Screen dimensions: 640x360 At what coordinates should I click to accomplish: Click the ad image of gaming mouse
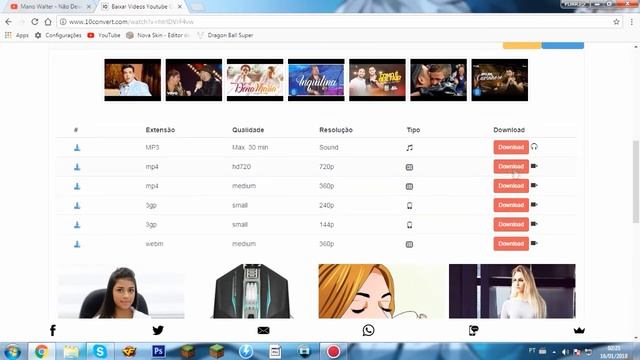pos(252,291)
